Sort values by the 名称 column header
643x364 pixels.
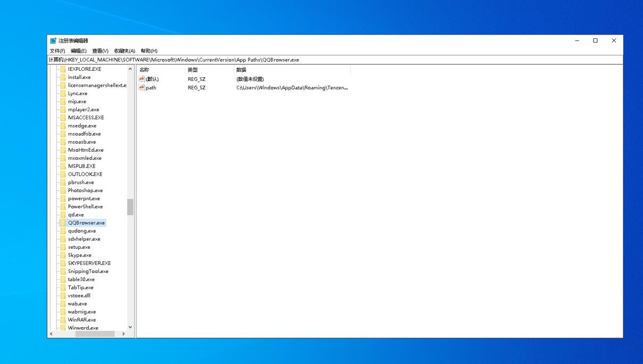click(161, 70)
